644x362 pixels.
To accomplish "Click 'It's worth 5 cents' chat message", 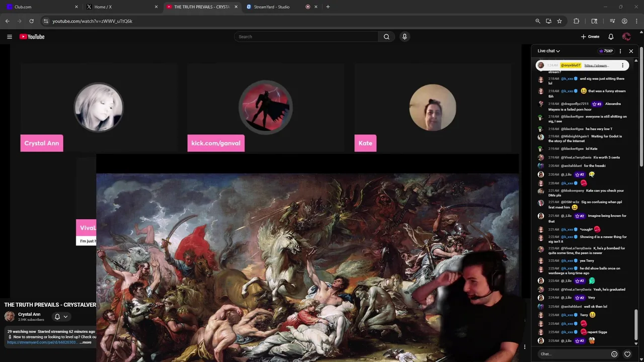I will [606, 157].
